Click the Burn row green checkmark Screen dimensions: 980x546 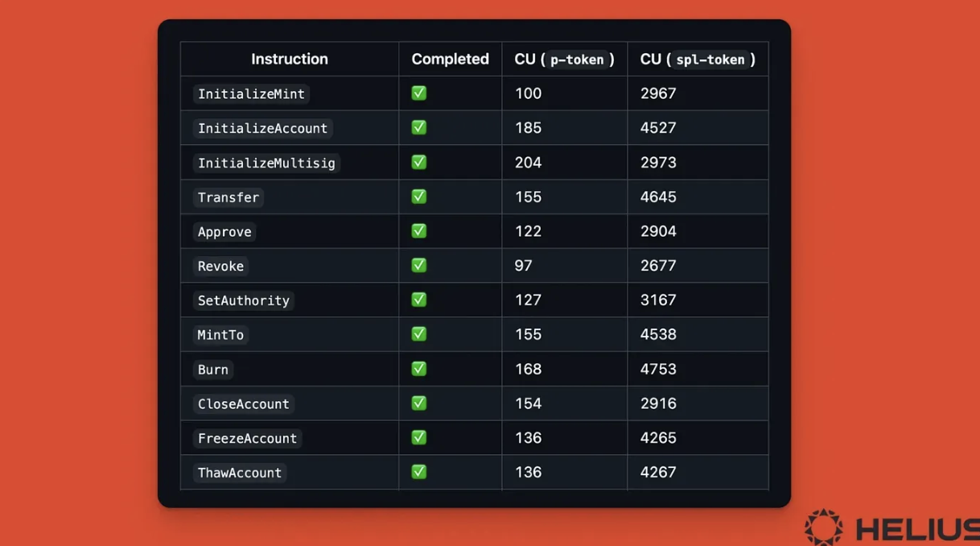(x=419, y=369)
